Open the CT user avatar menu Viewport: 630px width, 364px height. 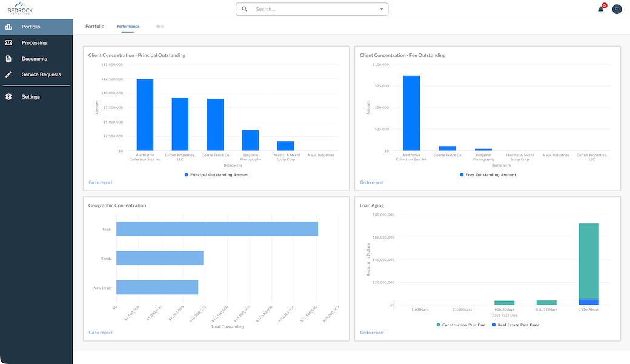coord(617,9)
